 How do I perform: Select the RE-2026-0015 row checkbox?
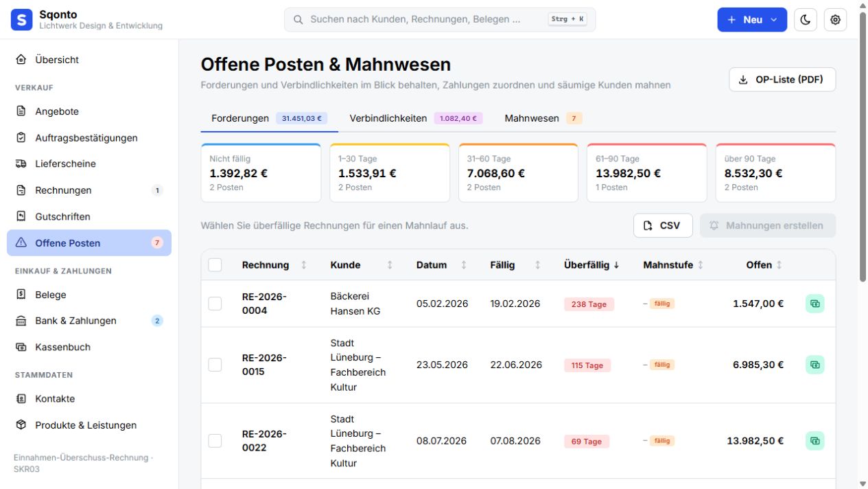(x=215, y=365)
